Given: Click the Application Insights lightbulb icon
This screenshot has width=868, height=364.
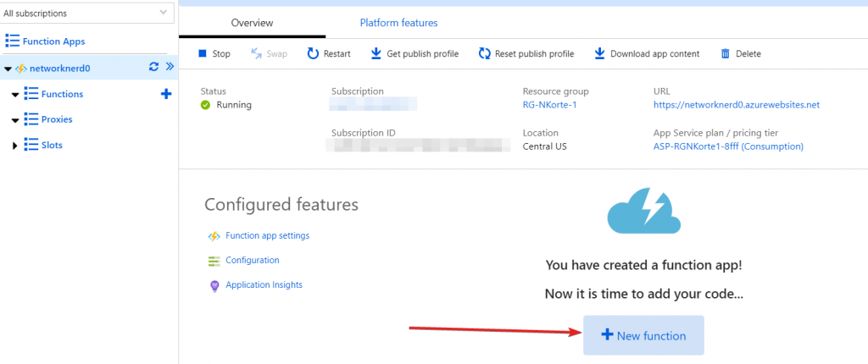Looking at the screenshot, I should click(x=214, y=286).
